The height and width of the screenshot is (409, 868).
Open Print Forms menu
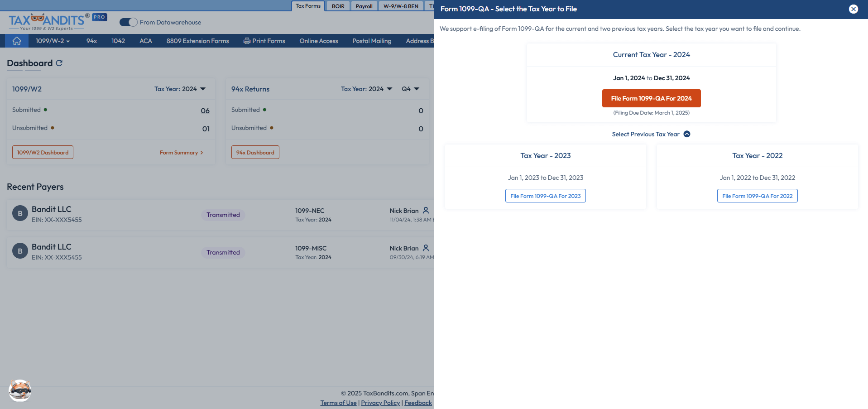point(264,41)
